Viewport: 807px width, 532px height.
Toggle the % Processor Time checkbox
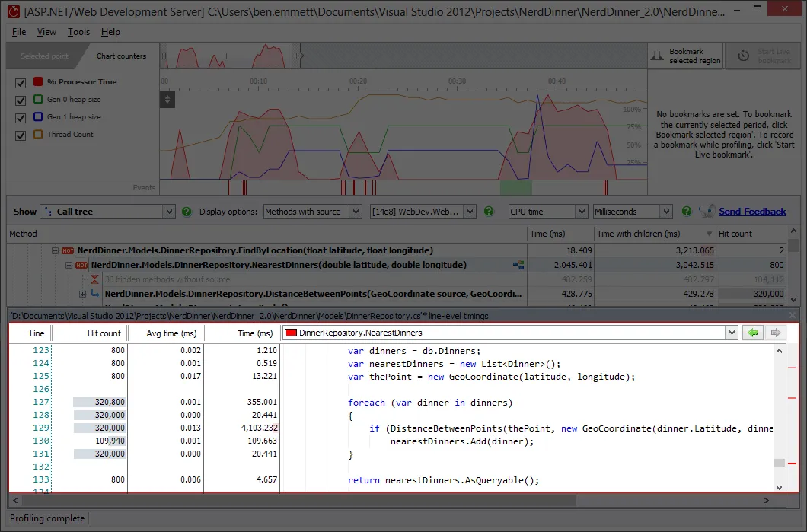click(21, 83)
